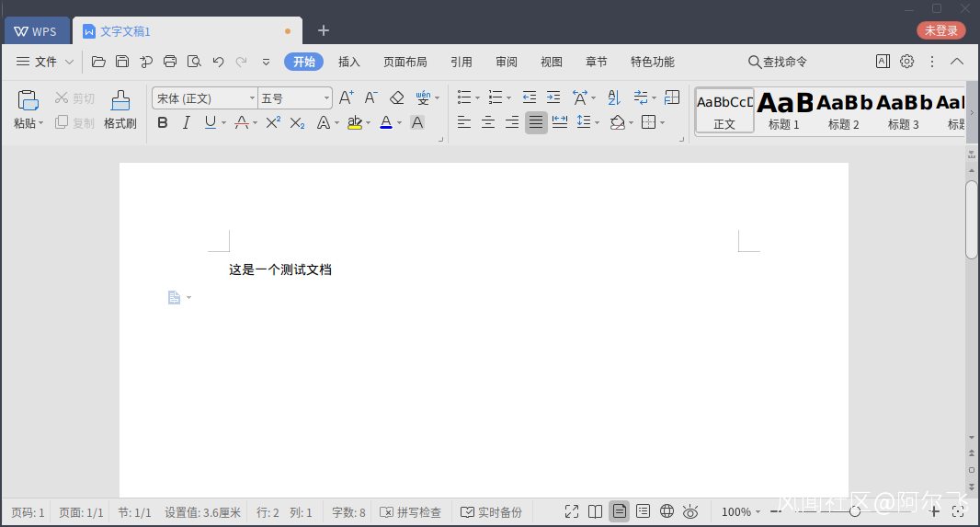
Task: Open the font name dropdown 宋体 (正文)
Action: click(x=204, y=97)
